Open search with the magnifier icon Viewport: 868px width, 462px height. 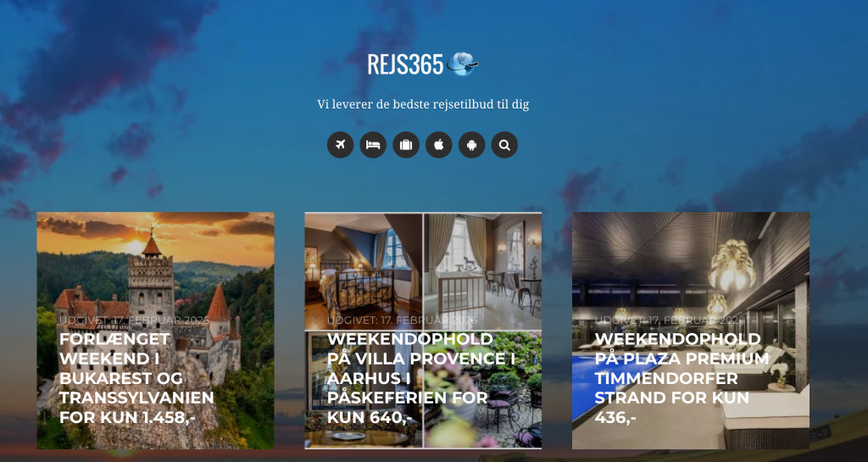(504, 145)
